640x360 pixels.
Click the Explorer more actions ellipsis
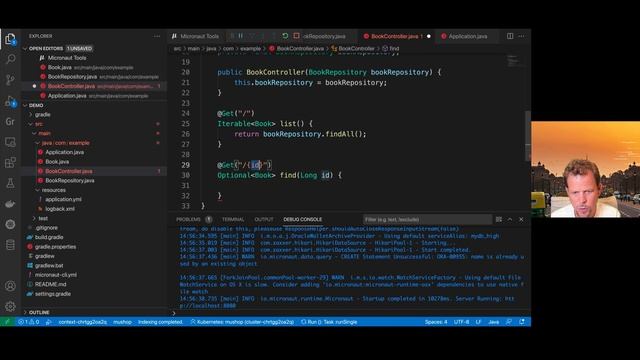pos(157,36)
